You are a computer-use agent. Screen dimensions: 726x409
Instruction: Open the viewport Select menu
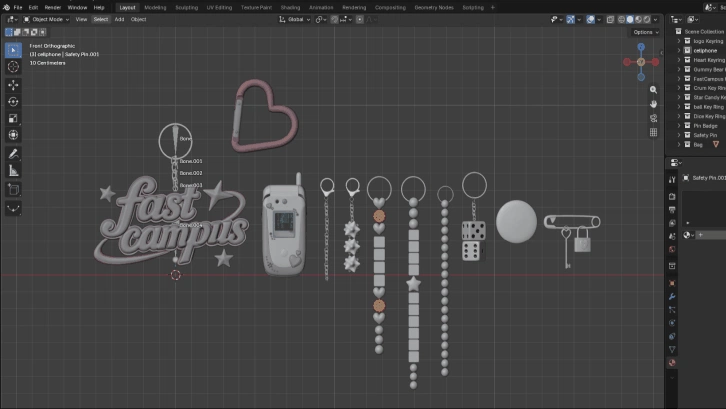coord(100,19)
